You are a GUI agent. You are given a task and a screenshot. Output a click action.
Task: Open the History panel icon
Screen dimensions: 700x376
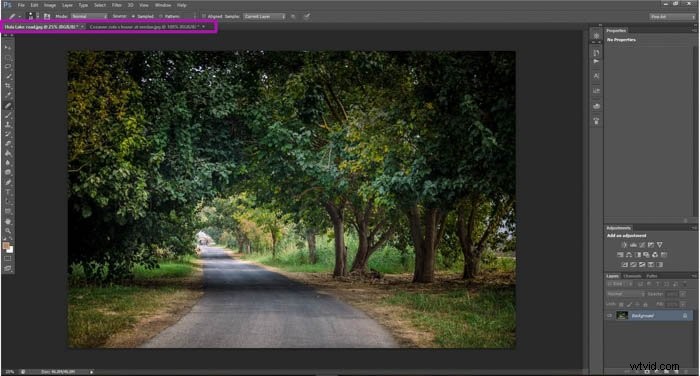pos(596,53)
